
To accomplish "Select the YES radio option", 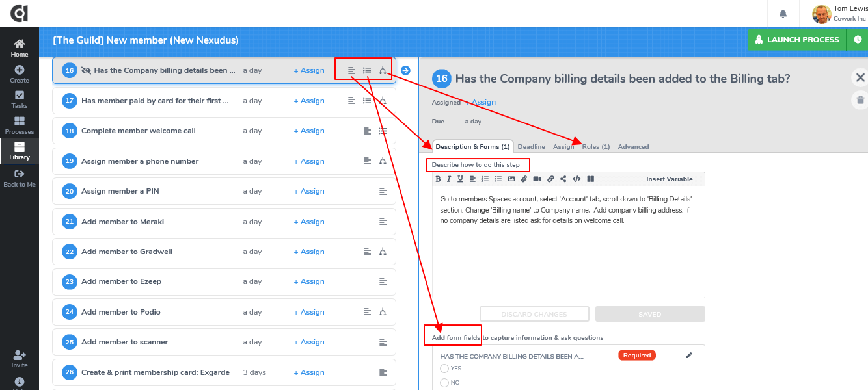I will (444, 369).
